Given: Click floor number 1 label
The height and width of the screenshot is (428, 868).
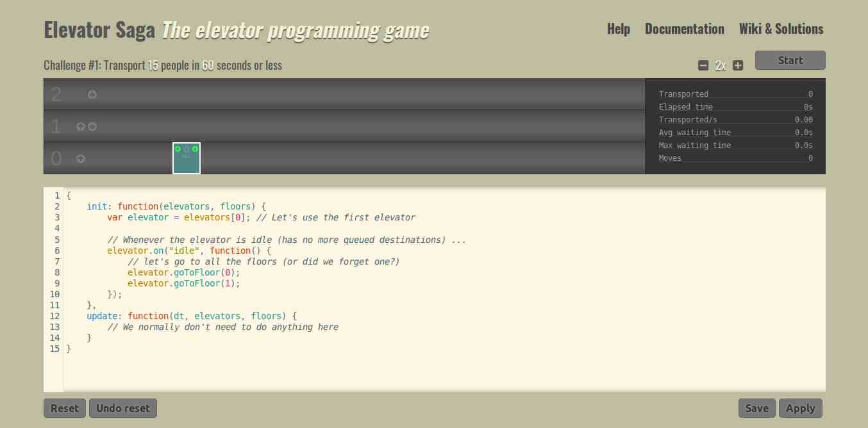Looking at the screenshot, I should coord(56,127).
